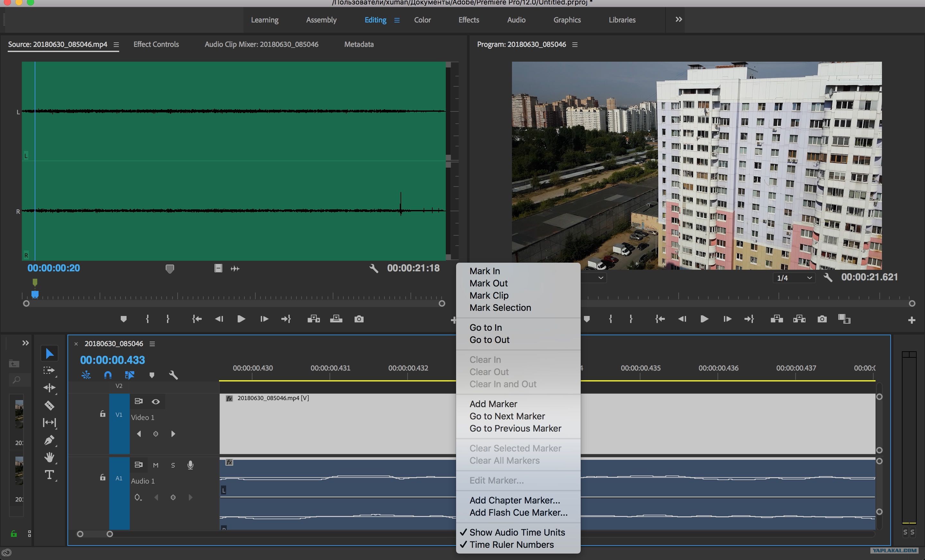Image resolution: width=925 pixels, height=560 pixels.
Task: Select the Type tool
Action: click(49, 475)
